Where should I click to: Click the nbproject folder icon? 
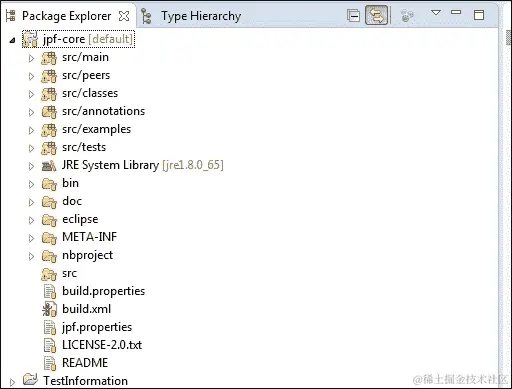(x=49, y=256)
